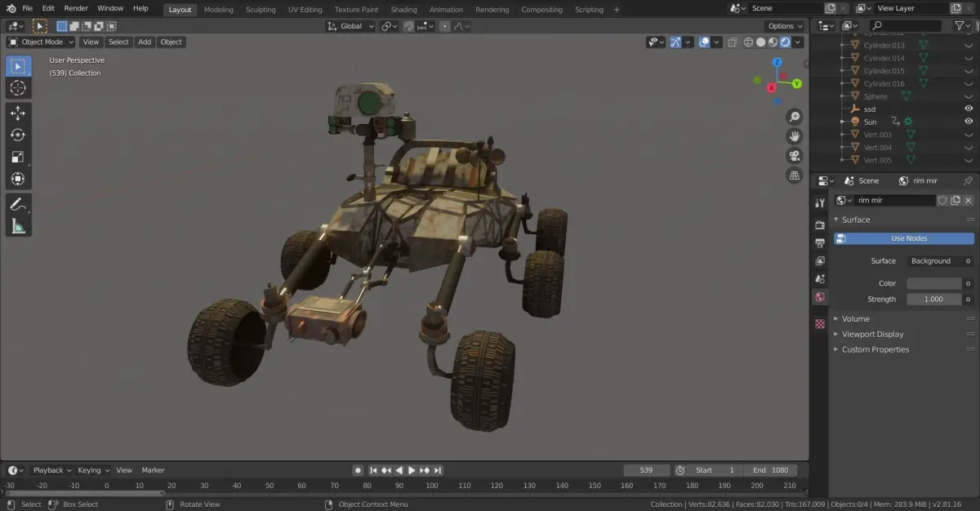Open World properties tab icon

pyautogui.click(x=820, y=297)
